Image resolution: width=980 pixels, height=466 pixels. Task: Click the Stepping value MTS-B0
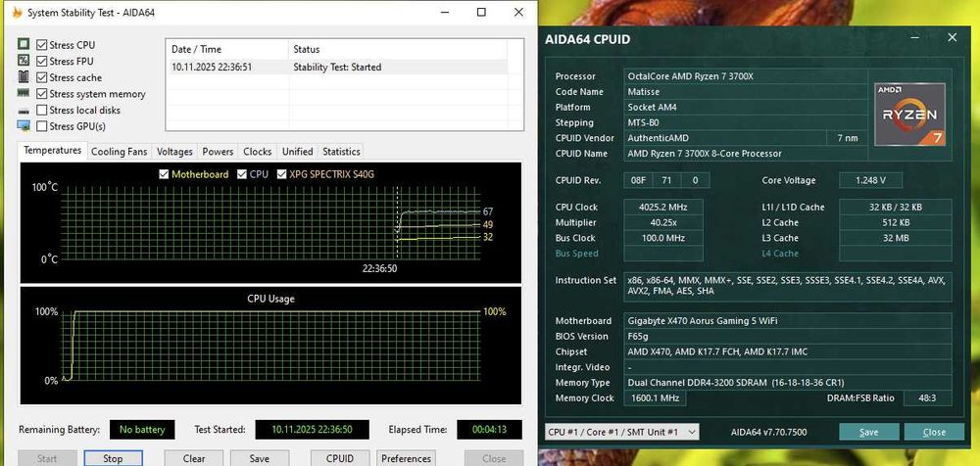point(746,122)
